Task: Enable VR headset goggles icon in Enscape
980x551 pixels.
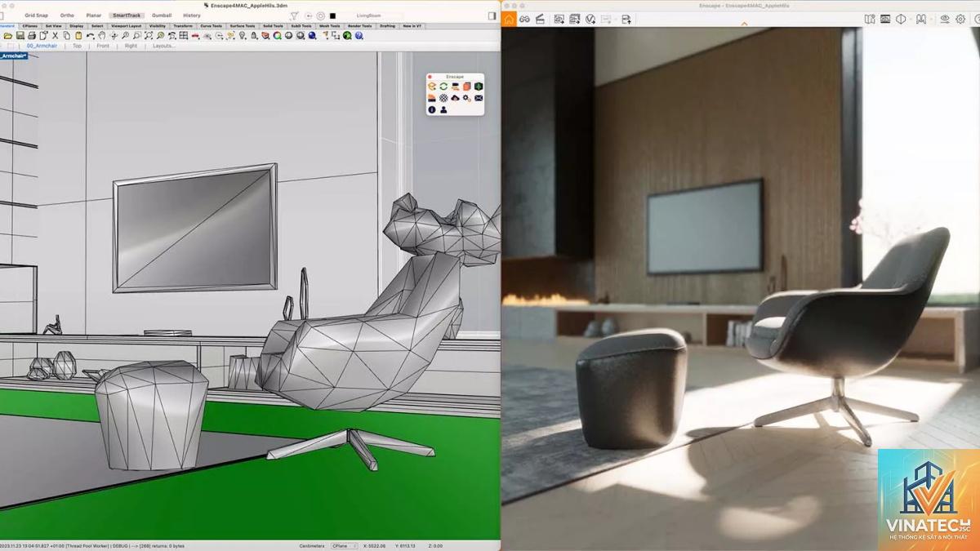Action: pos(524,19)
